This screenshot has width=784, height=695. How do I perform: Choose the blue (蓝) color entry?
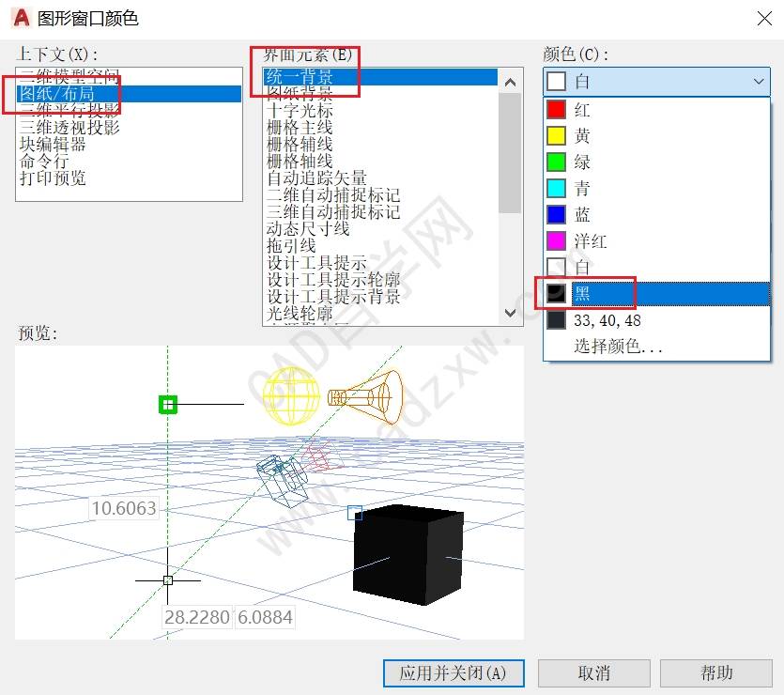click(582, 216)
